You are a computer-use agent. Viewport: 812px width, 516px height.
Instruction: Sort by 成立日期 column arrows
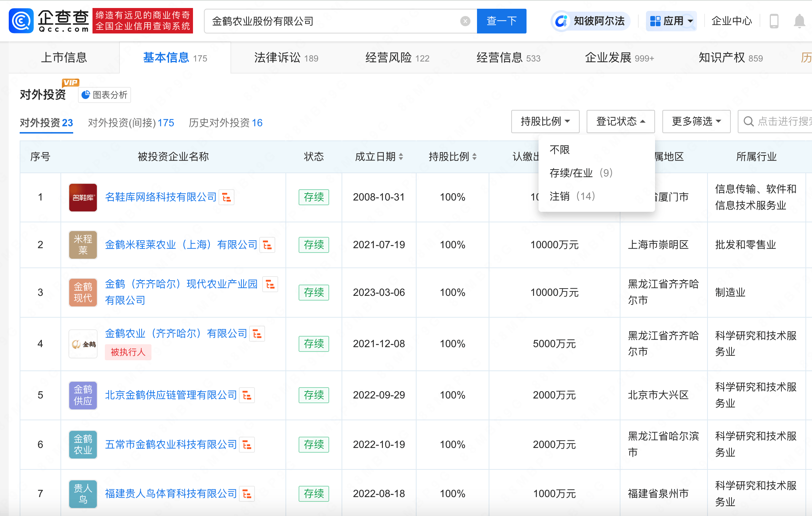pyautogui.click(x=401, y=157)
